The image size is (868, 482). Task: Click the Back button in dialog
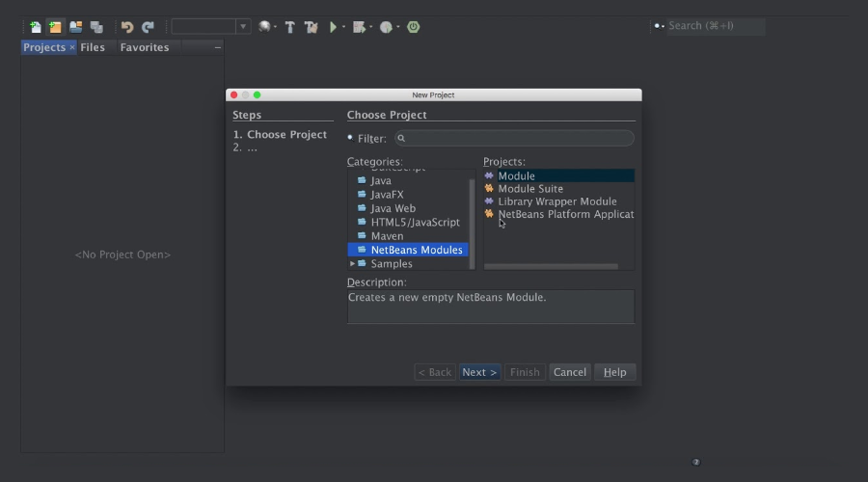435,372
